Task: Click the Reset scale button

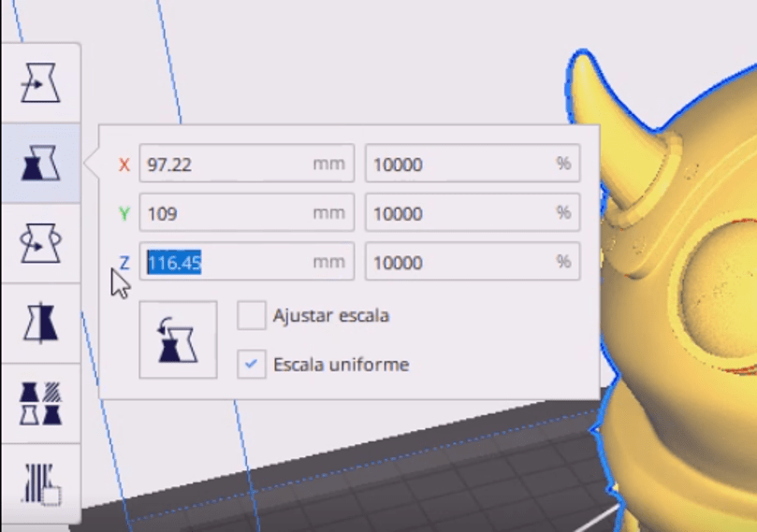Action: (178, 339)
